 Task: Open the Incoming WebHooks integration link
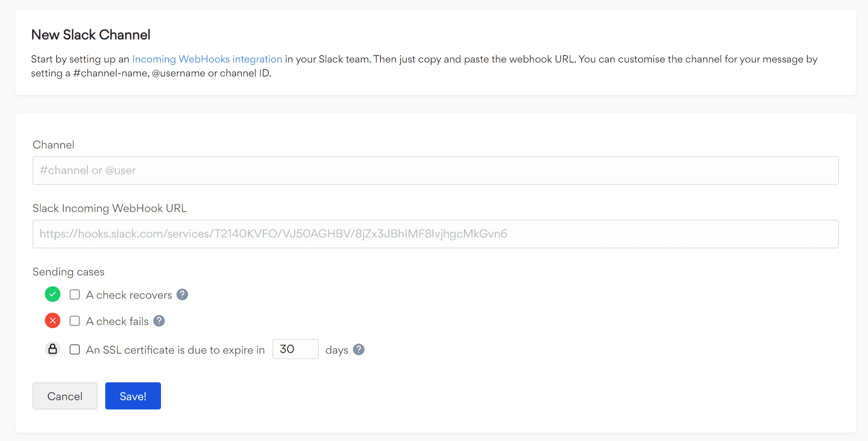[x=207, y=59]
